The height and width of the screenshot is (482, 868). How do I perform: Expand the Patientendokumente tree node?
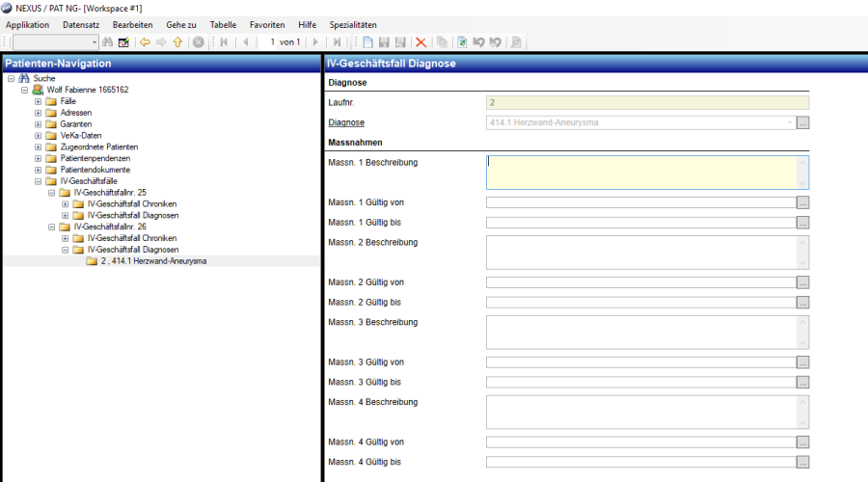[x=38, y=170]
